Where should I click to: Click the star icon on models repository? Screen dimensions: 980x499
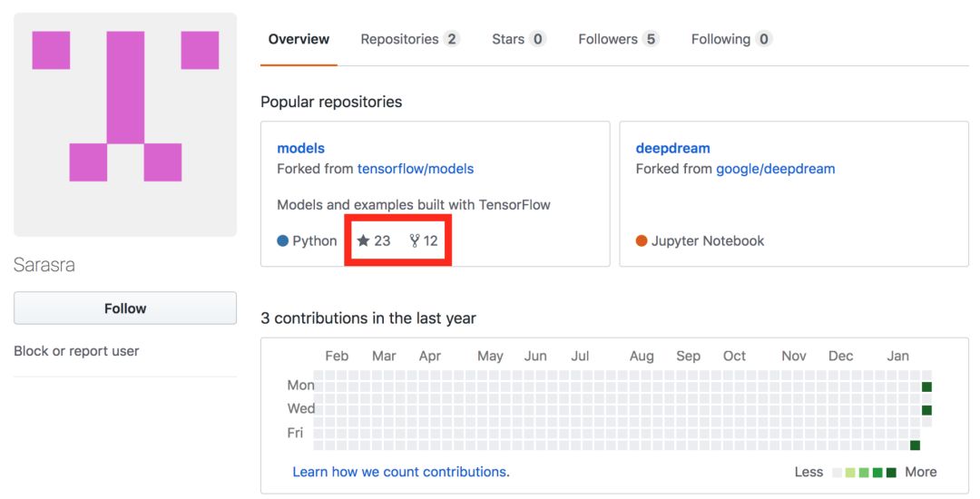[364, 241]
